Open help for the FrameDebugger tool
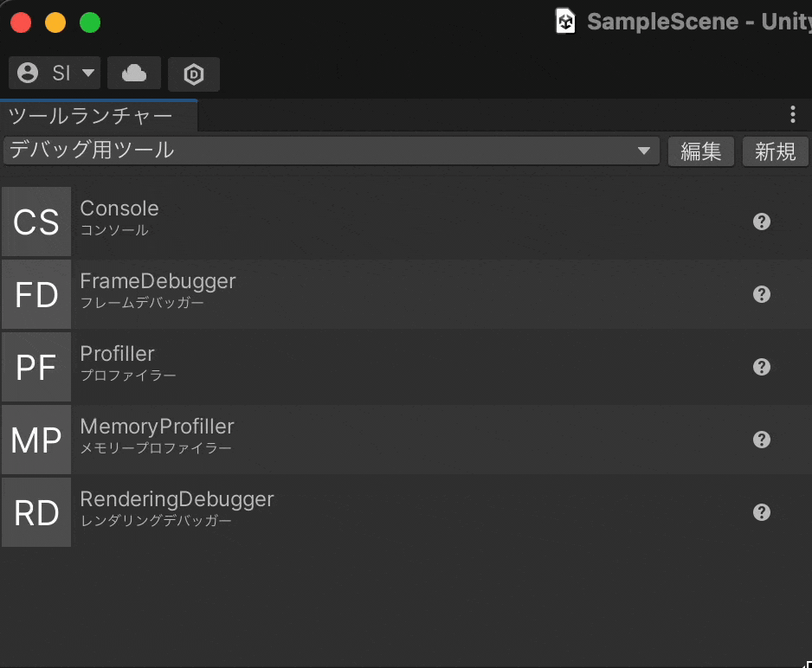The image size is (812, 668). [x=762, y=294]
